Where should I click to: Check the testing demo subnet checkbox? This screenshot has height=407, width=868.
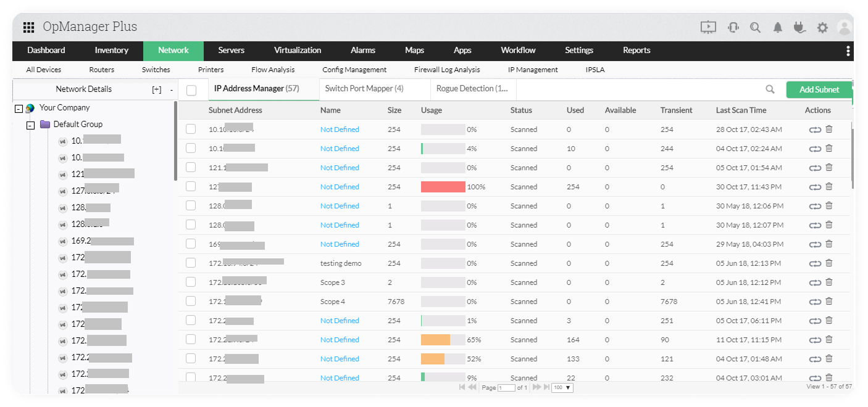point(191,263)
